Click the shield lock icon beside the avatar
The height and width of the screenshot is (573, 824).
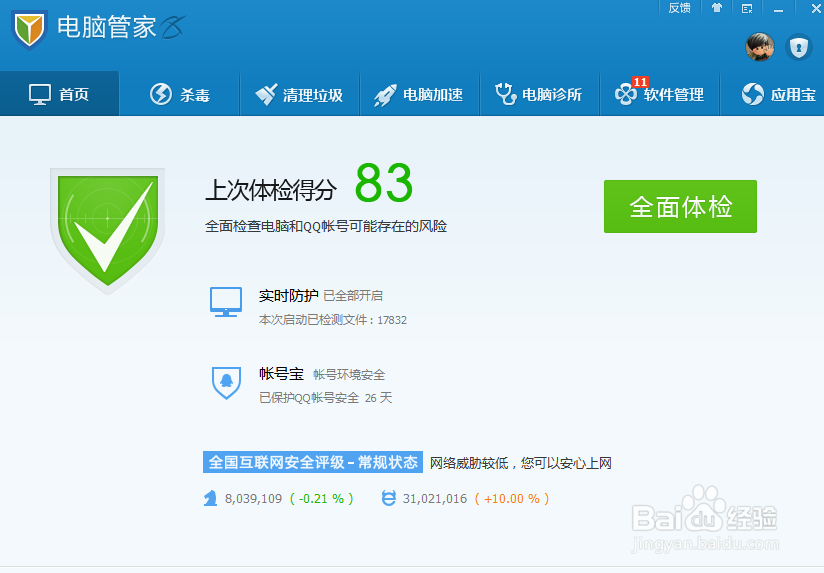(x=799, y=48)
